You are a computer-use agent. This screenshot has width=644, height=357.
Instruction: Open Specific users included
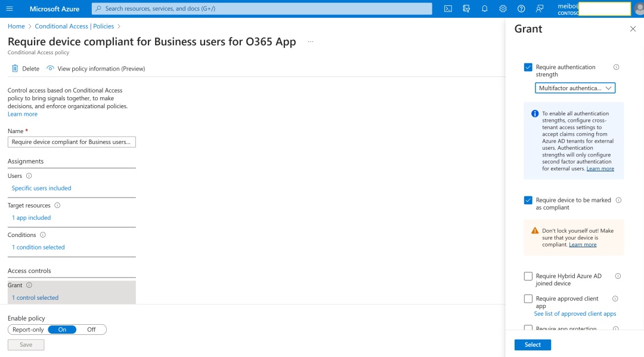coord(42,188)
